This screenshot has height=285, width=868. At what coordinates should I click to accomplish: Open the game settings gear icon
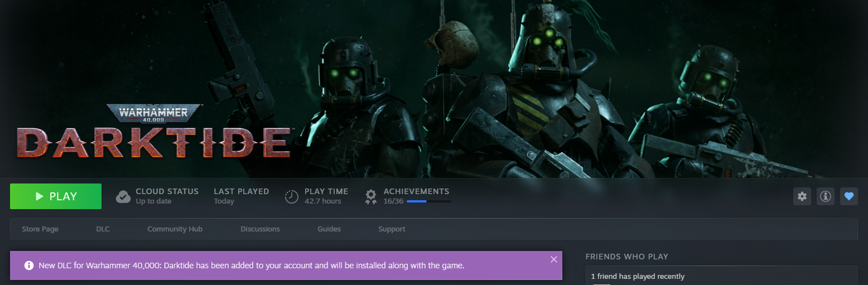point(802,196)
